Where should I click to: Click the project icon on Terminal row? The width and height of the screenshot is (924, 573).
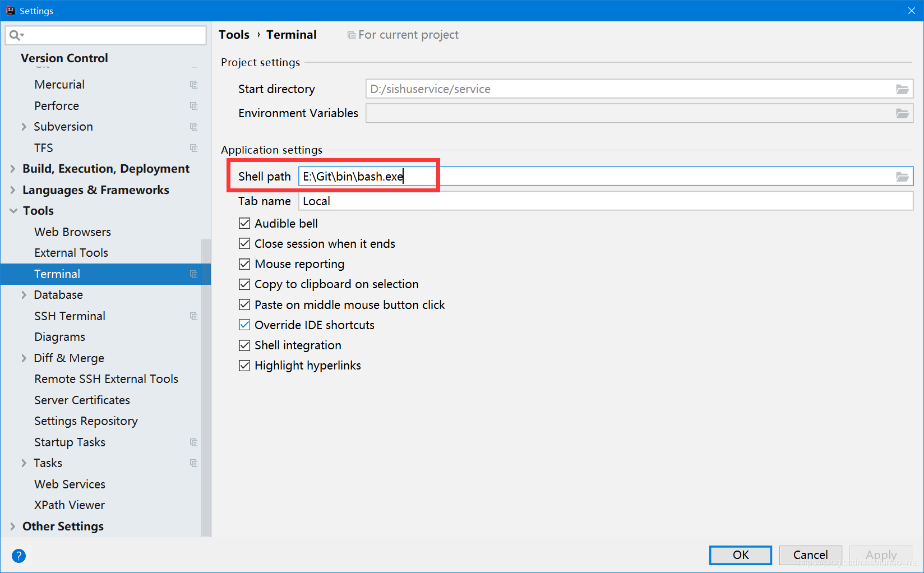(x=193, y=274)
